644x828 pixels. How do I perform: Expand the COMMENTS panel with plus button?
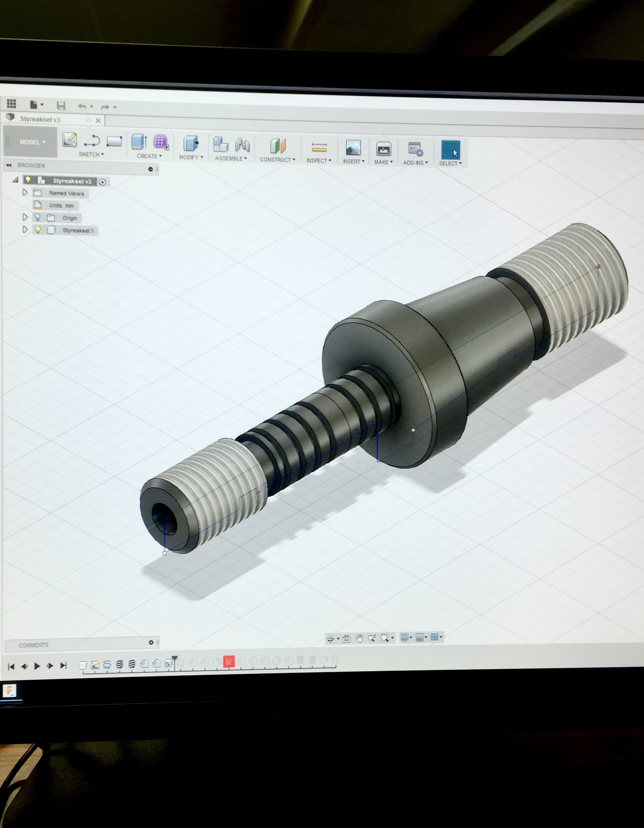point(151,642)
